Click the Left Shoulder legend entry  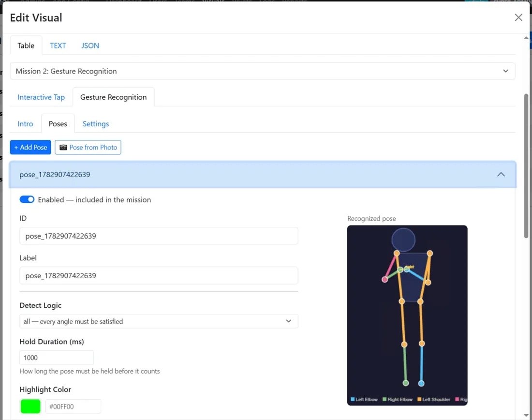[434, 399]
